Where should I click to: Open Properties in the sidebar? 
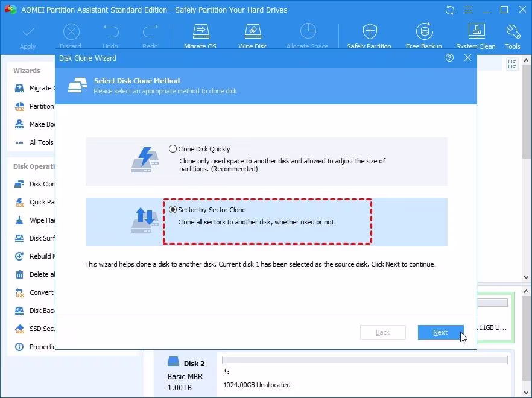[34, 346]
